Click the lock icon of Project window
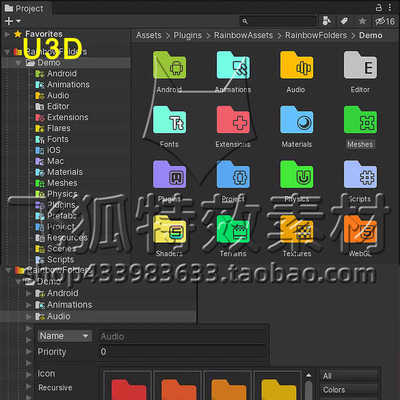The height and width of the screenshot is (400, 400). [x=379, y=7]
